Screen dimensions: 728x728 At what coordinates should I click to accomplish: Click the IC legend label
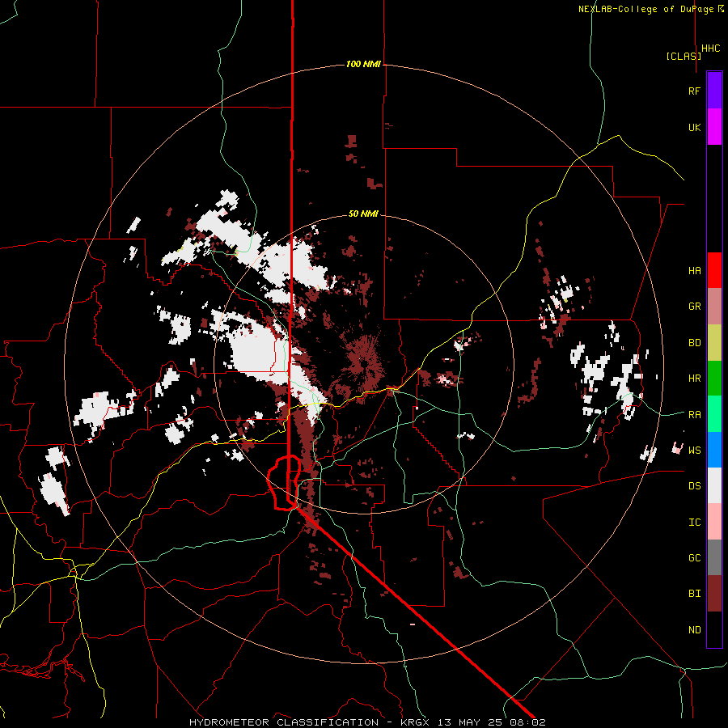click(694, 523)
